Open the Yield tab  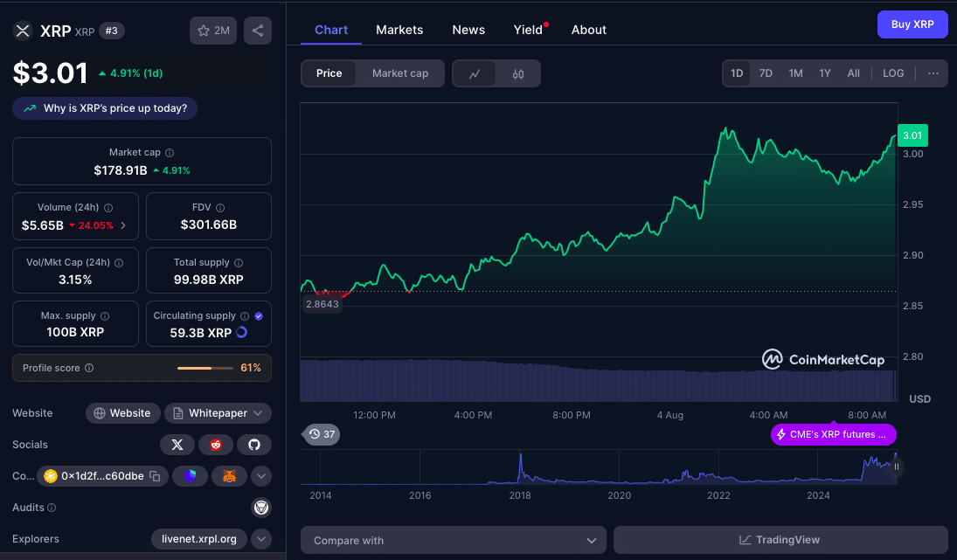click(x=528, y=30)
